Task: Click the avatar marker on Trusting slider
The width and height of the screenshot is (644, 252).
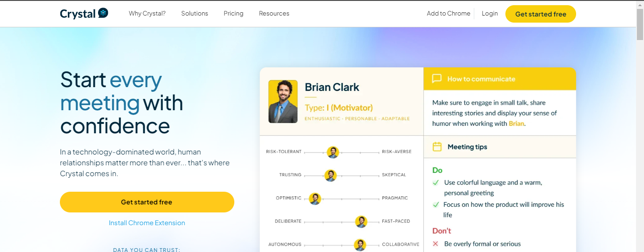Action: pyautogui.click(x=330, y=175)
